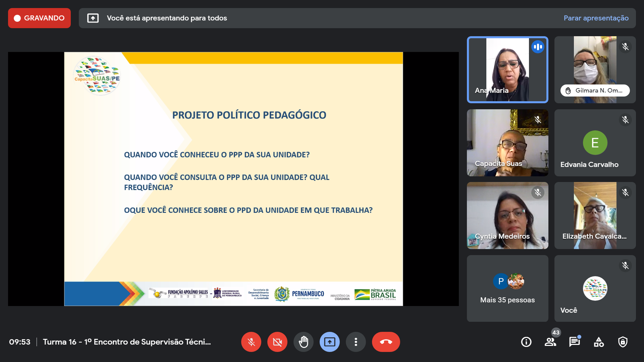The width and height of the screenshot is (644, 362).
Task: Unmute the microphone button
Action: (251, 342)
